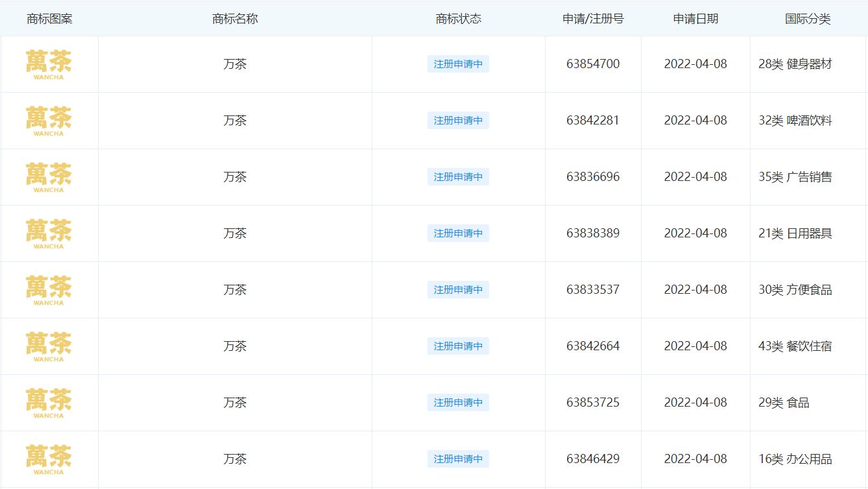Open WANCHA logo thumbnail in row 63836696
Screen dimensions: 868x489
tap(49, 177)
